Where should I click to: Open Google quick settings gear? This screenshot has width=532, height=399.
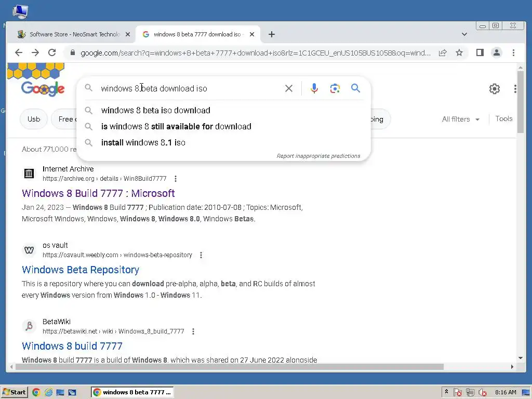click(495, 89)
